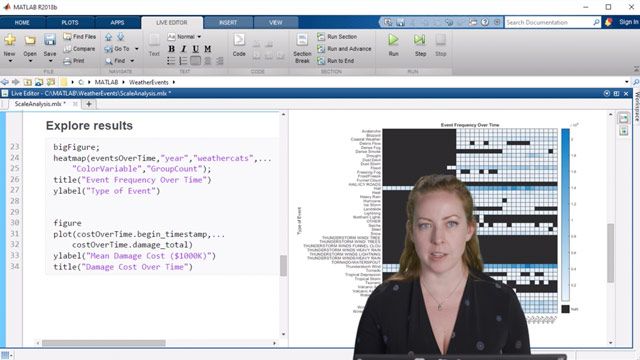This screenshot has height=360, width=640.
Task: Show outputs inline view icon
Action: pyautogui.click(x=623, y=131)
